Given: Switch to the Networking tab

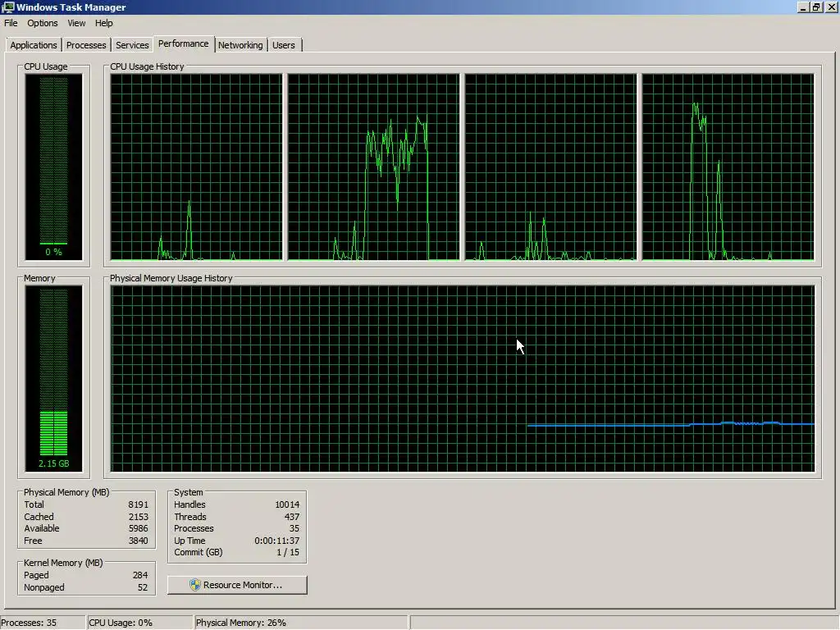Looking at the screenshot, I should [x=240, y=45].
